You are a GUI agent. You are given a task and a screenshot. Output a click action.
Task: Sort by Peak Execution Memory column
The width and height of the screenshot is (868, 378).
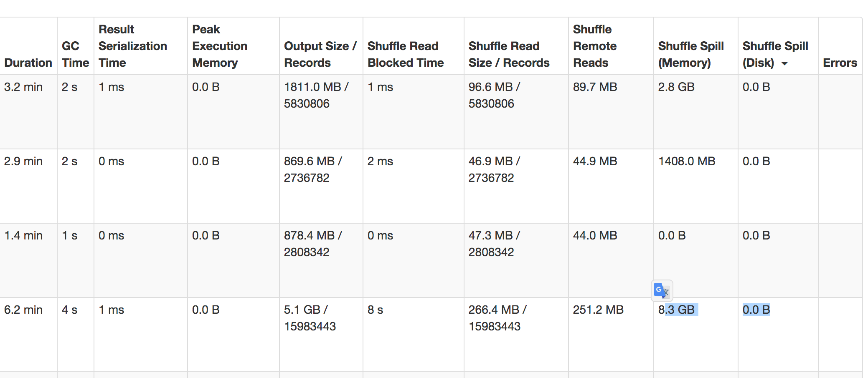point(219,46)
